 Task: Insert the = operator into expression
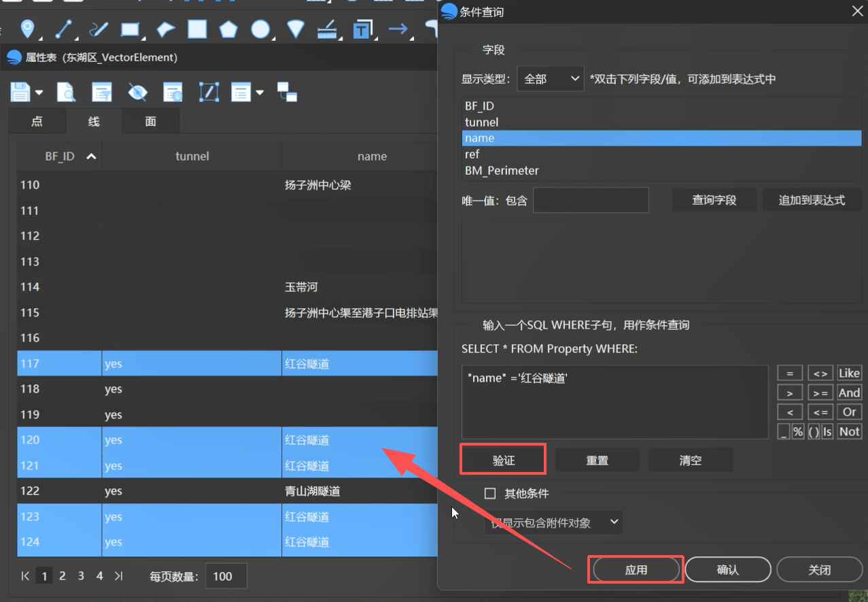tap(790, 373)
